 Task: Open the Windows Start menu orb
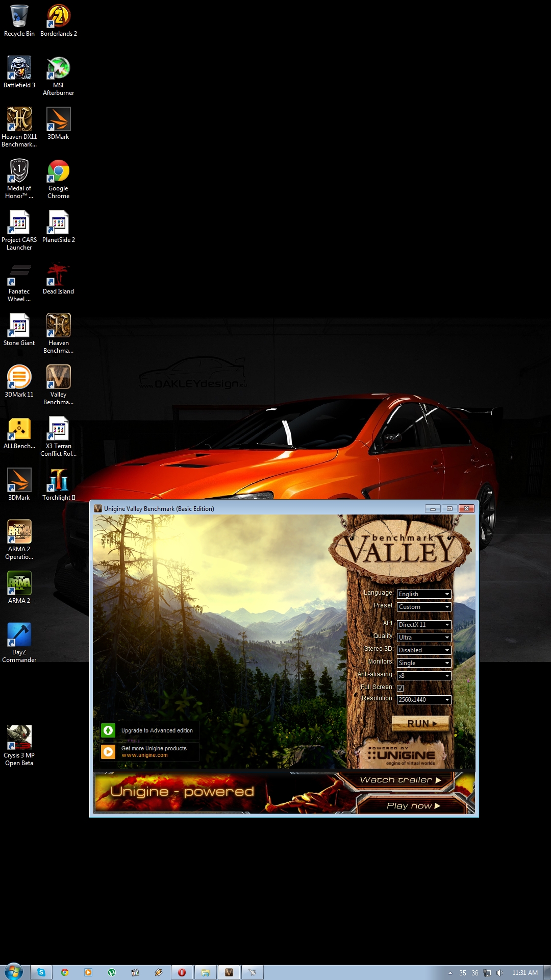click(14, 972)
